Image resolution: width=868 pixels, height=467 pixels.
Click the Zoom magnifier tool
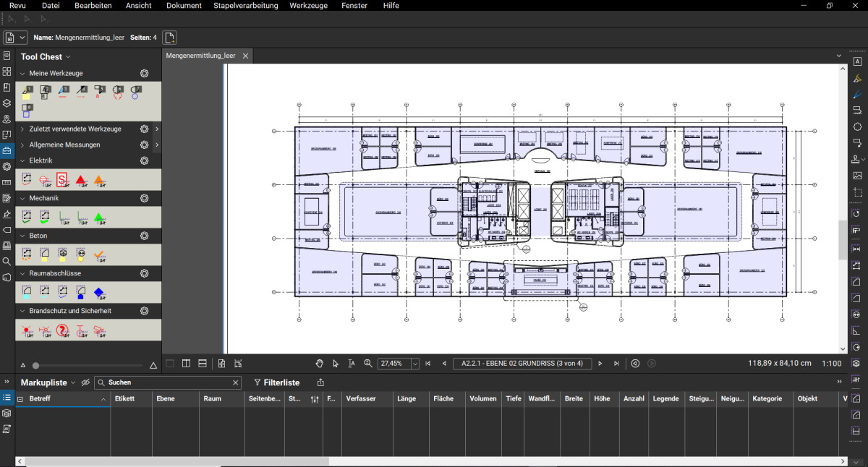pyautogui.click(x=367, y=364)
